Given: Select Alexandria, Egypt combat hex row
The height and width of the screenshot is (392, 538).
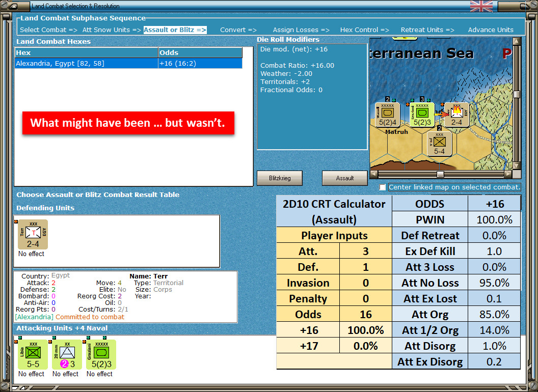Looking at the screenshot, I should pos(128,64).
